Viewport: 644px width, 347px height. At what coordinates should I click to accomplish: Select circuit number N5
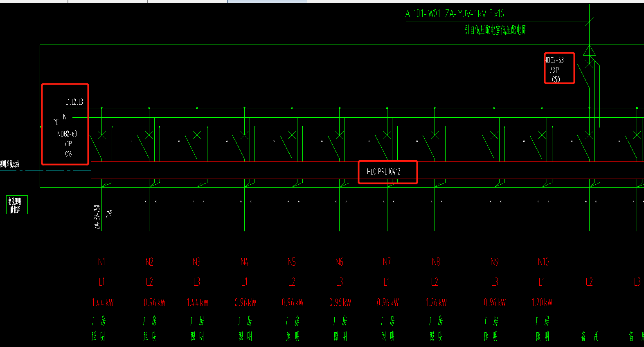coord(292,262)
